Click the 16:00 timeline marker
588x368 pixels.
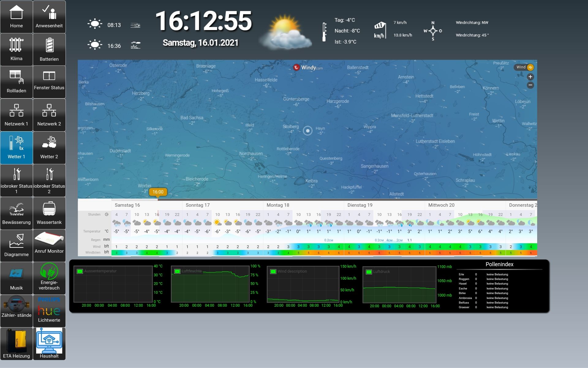(x=158, y=192)
